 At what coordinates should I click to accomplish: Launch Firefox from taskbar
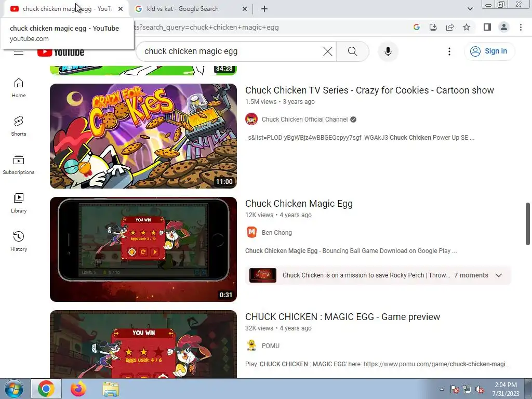point(78,389)
